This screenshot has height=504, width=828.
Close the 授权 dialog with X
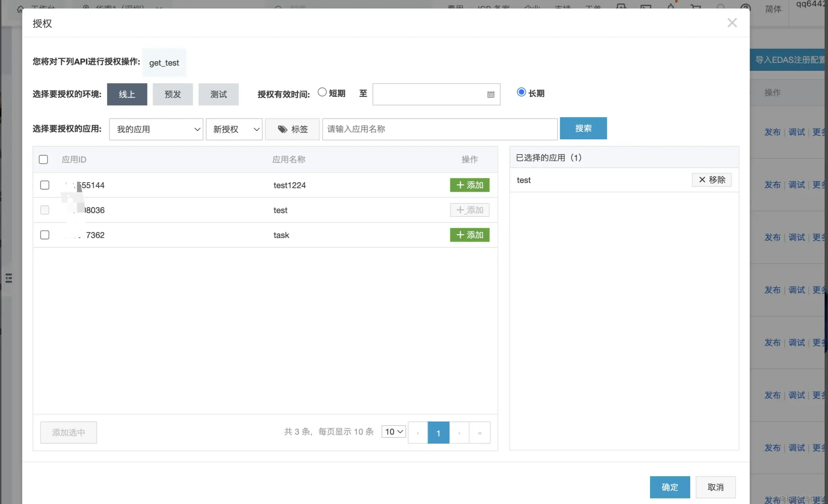(732, 23)
